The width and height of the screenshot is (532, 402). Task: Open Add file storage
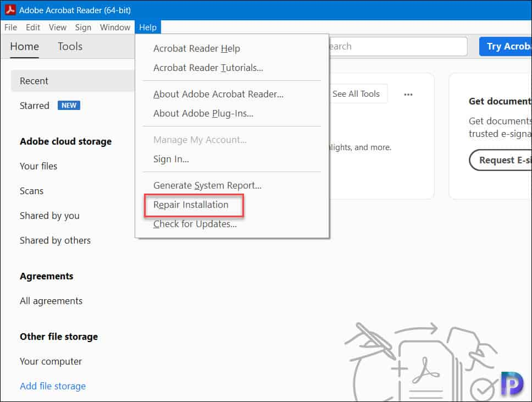pos(52,386)
